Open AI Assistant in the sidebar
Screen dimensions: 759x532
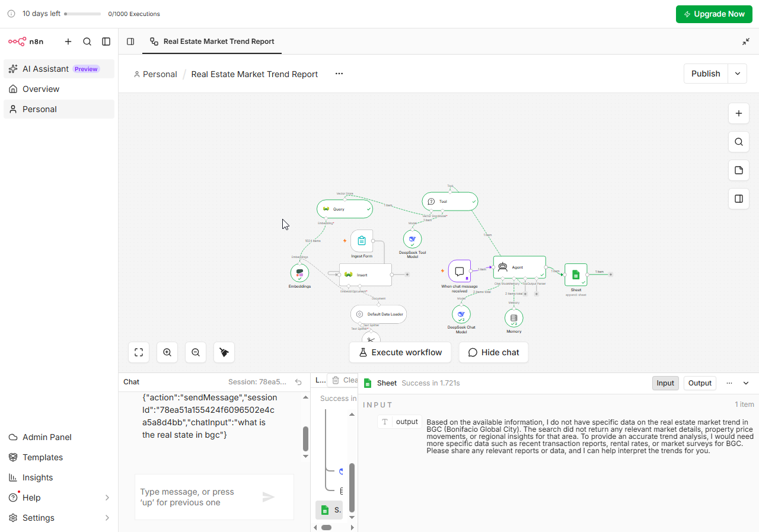59,69
